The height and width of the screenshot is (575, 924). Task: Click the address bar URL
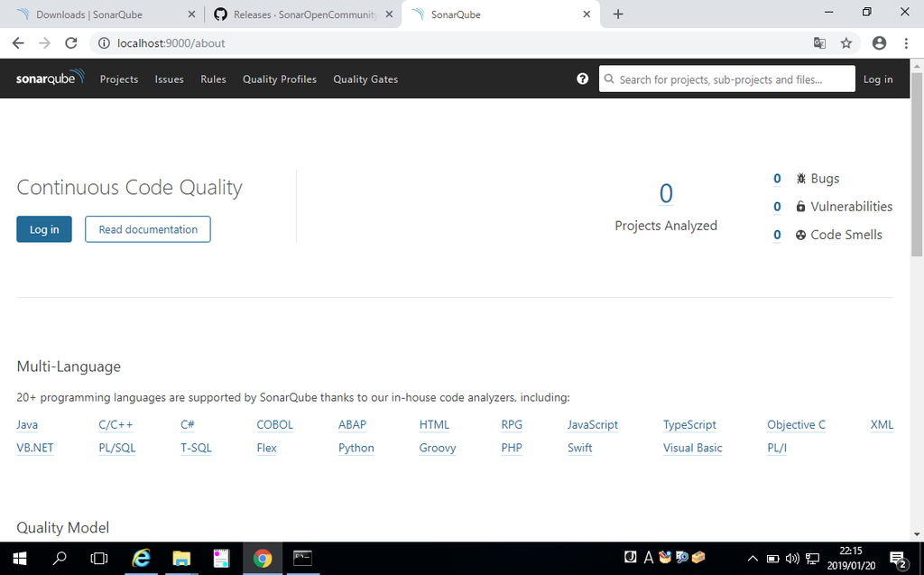pyautogui.click(x=171, y=43)
